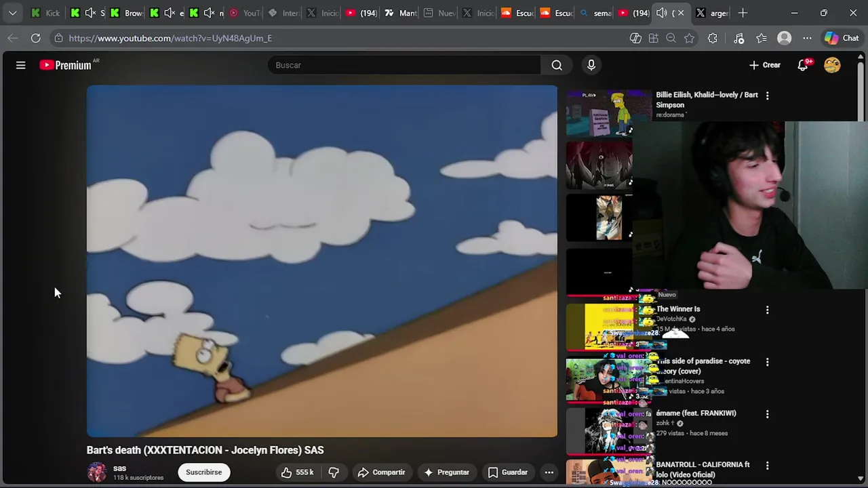868x488 pixels.
Task: Go back with browser back arrow
Action: point(12,38)
